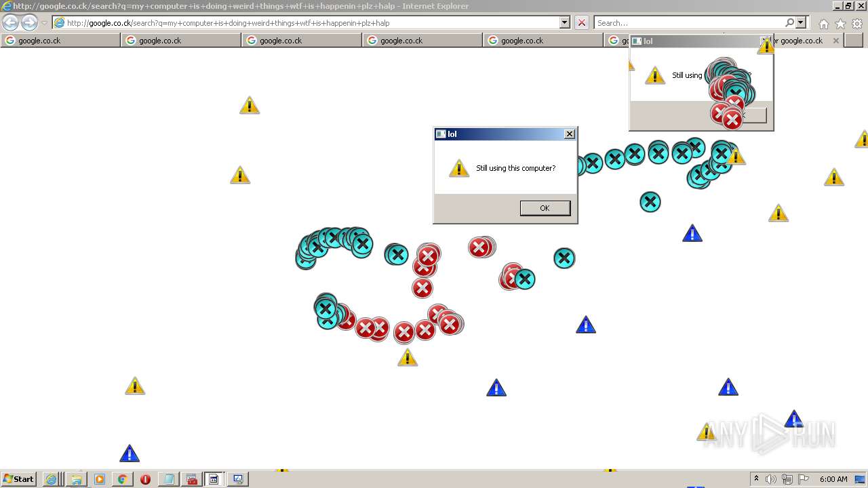The height and width of the screenshot is (488, 868).
Task: Open the network tray icon
Action: pos(787,479)
